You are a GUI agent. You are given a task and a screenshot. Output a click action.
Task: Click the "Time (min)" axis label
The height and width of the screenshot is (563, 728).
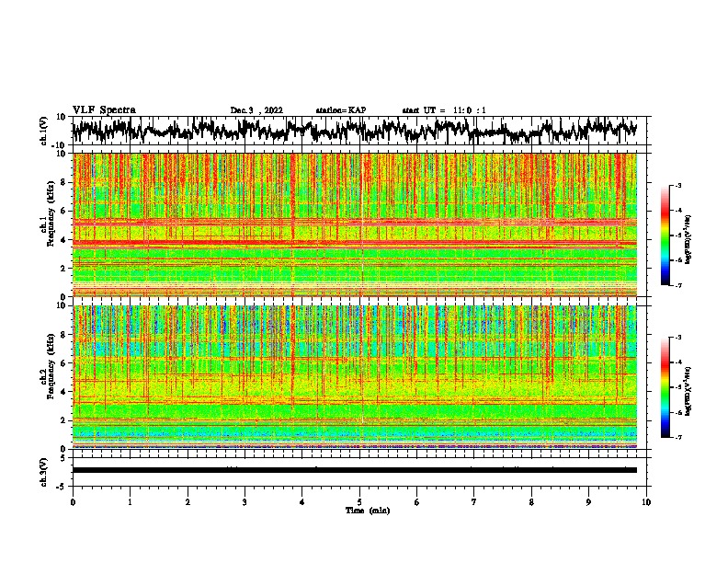[x=368, y=511]
